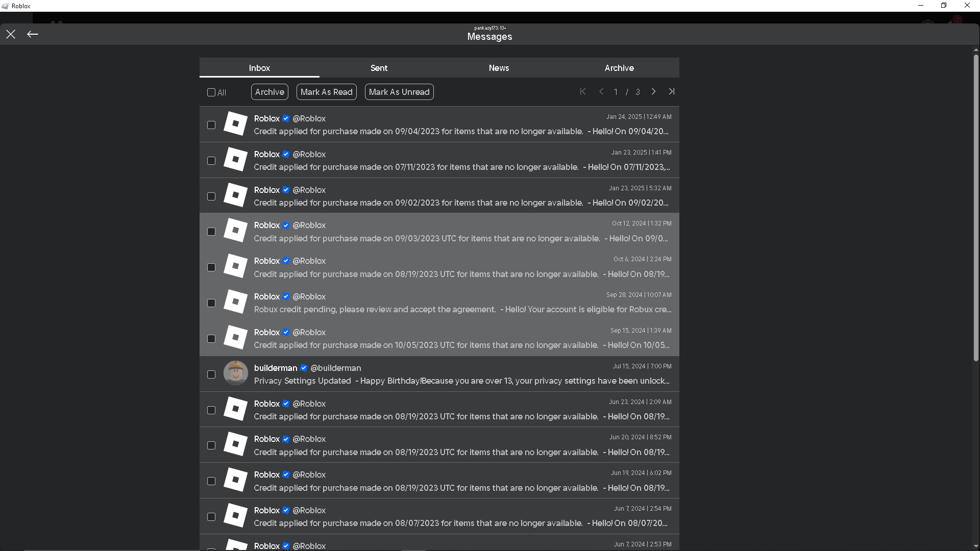The image size is (980, 551).
Task: Go to the next page of messages
Action: pos(653,92)
